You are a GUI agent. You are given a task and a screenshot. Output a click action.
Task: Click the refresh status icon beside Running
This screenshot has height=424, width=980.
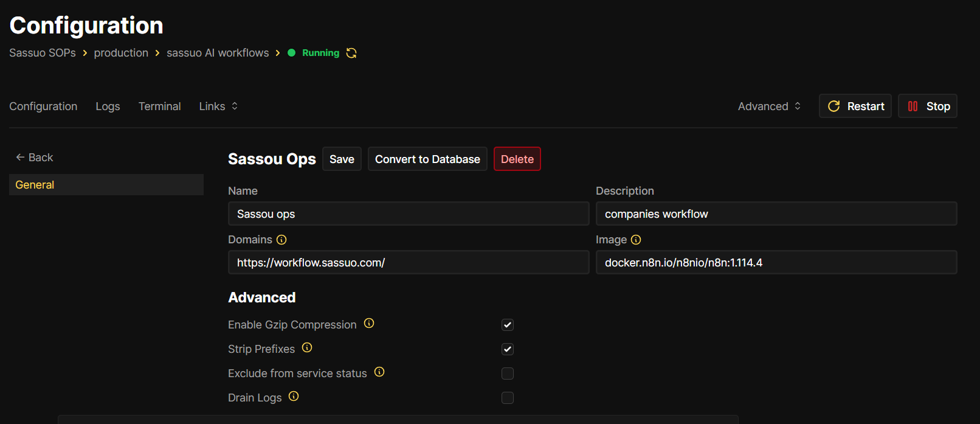351,53
